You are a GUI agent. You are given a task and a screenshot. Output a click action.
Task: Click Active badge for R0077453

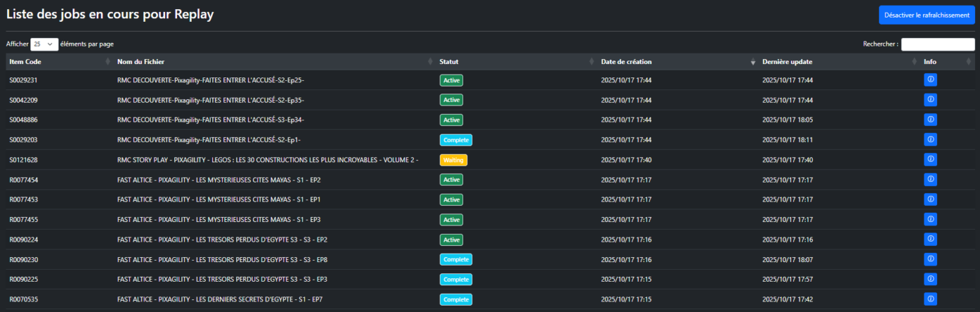pyautogui.click(x=451, y=199)
